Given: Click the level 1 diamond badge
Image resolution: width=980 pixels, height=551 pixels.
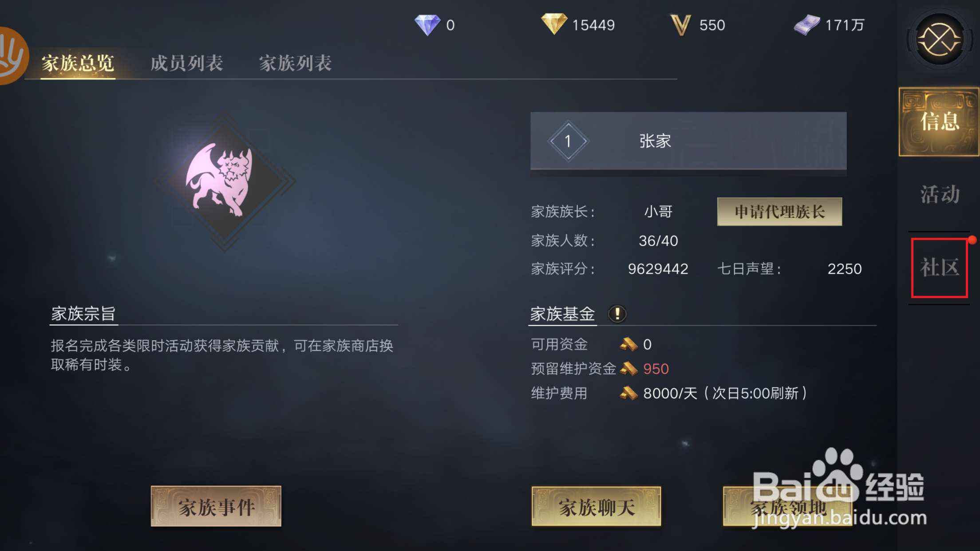Looking at the screenshot, I should [x=568, y=141].
